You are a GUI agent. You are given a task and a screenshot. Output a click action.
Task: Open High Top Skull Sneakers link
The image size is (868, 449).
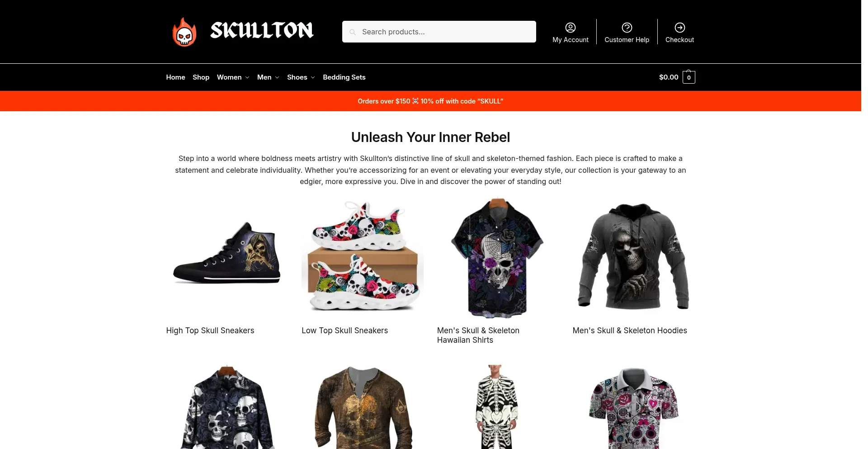210,331
